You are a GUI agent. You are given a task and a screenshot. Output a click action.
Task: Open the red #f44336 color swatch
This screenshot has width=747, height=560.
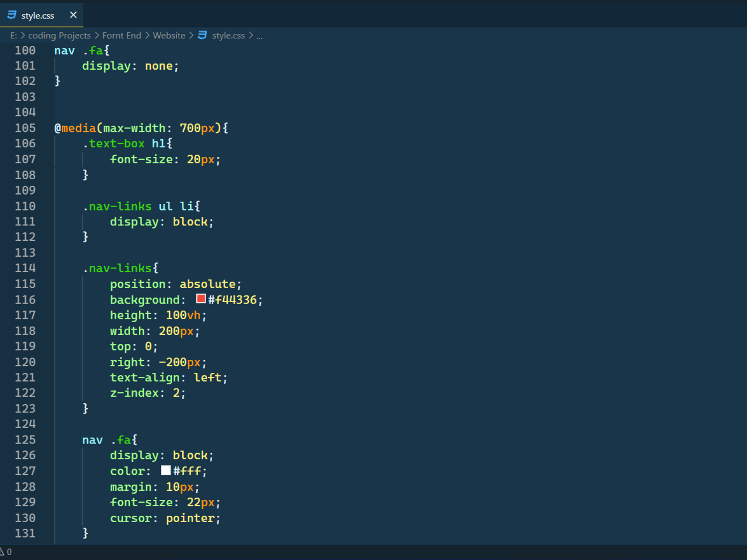point(201,299)
